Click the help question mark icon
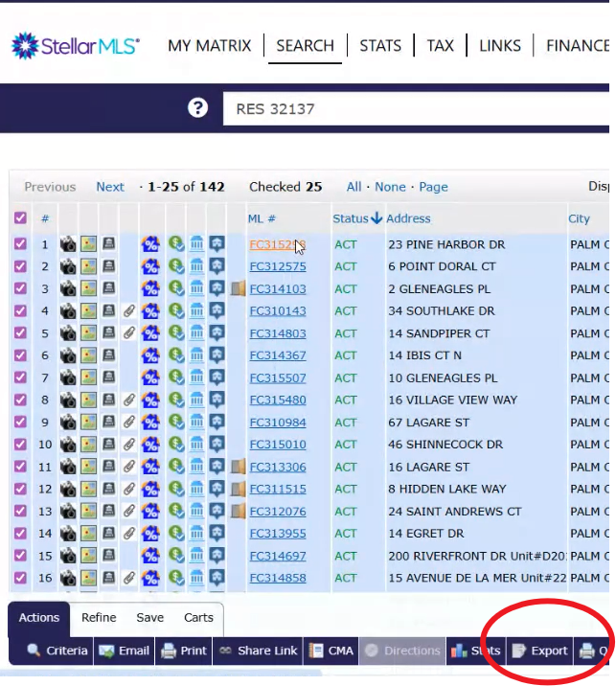This screenshot has height=686, width=616. (x=197, y=107)
